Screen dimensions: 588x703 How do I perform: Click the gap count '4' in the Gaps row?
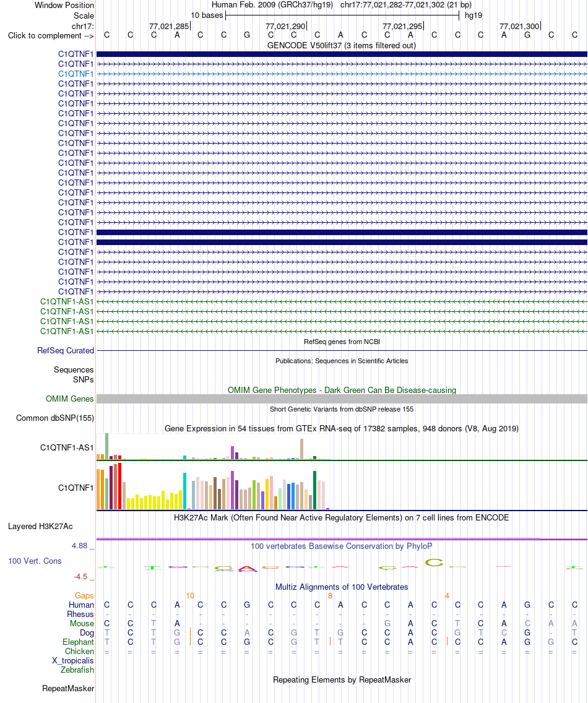point(447,596)
